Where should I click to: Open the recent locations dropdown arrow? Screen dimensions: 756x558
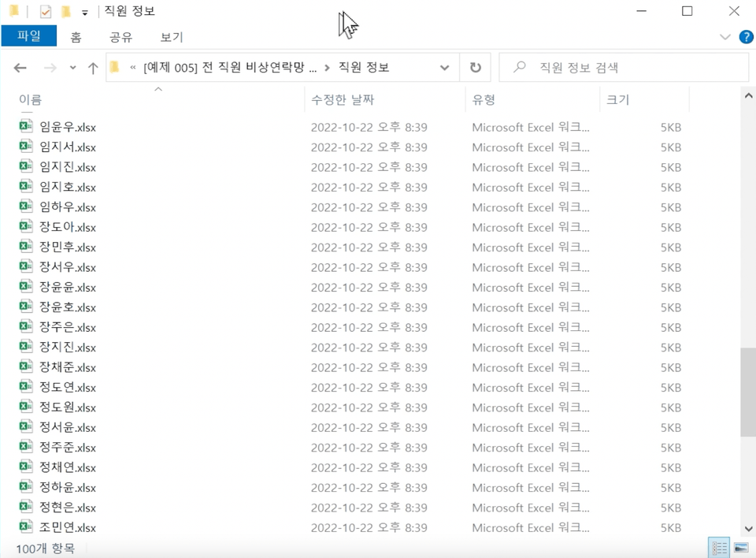pos(72,68)
